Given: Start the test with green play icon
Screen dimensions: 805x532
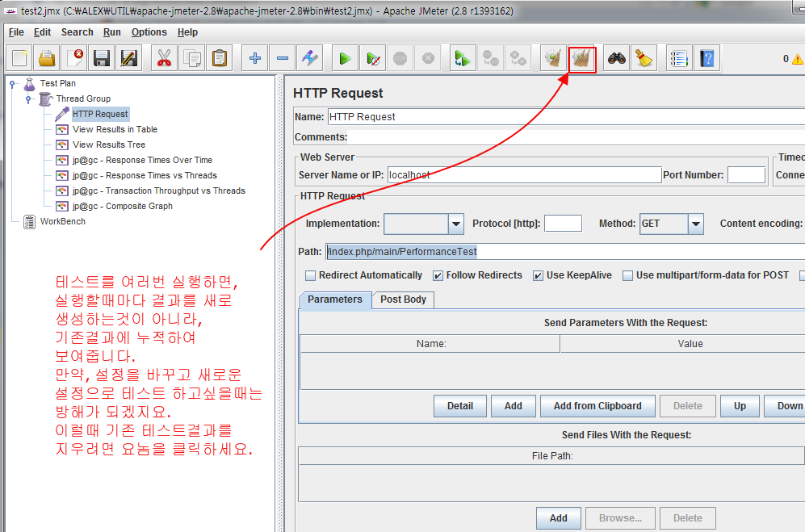Looking at the screenshot, I should pyautogui.click(x=345, y=59).
